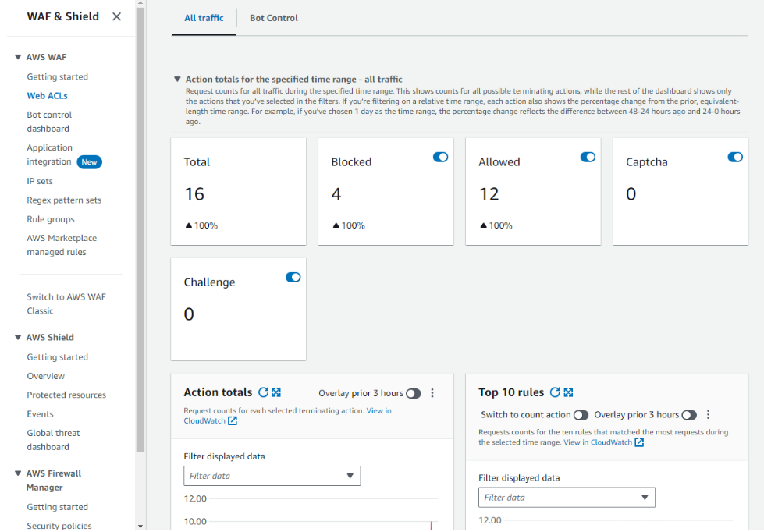The image size is (764, 532).
Task: Open AWS Shield Overview
Action: tap(46, 376)
